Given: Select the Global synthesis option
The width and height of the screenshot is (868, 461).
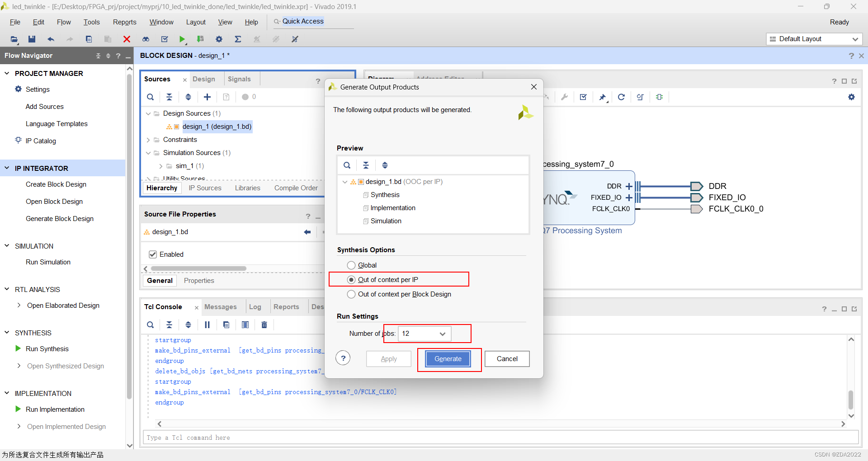Looking at the screenshot, I should (351, 265).
